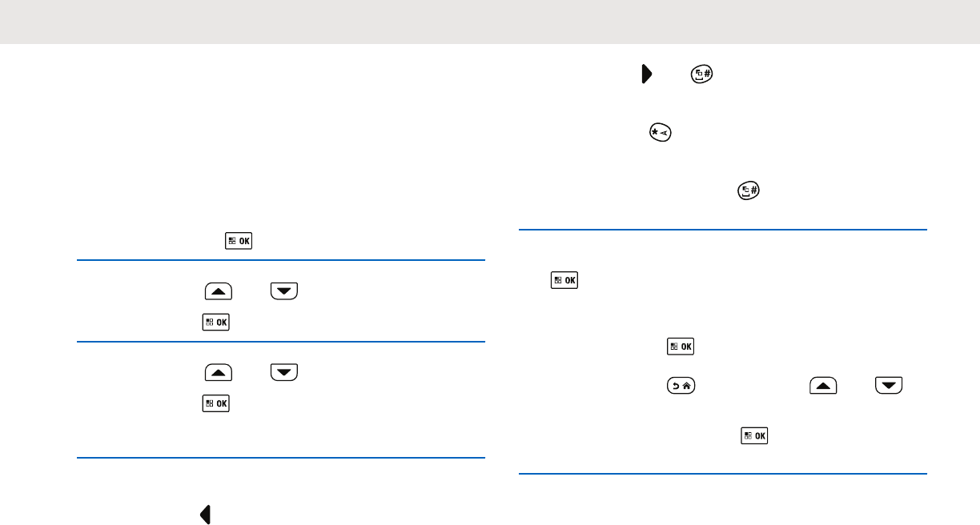Click the down arrow key in the second left-column step

[284, 372]
